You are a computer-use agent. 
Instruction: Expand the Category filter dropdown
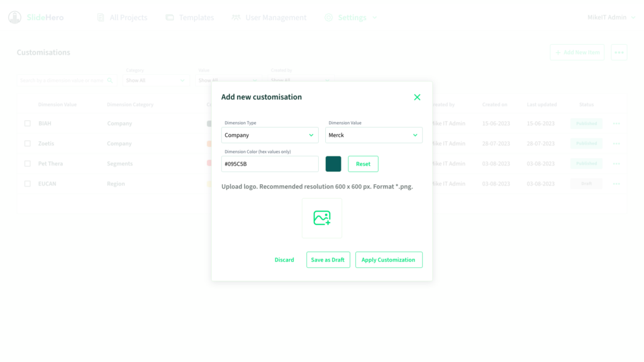click(x=155, y=80)
